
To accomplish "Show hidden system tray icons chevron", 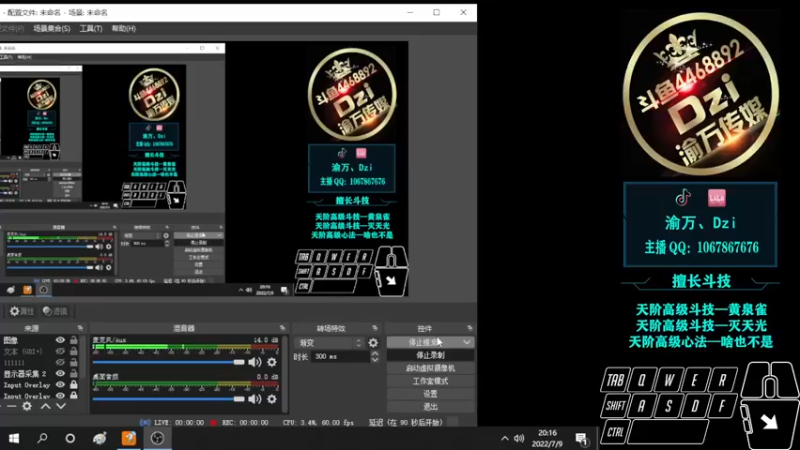I will (x=505, y=438).
